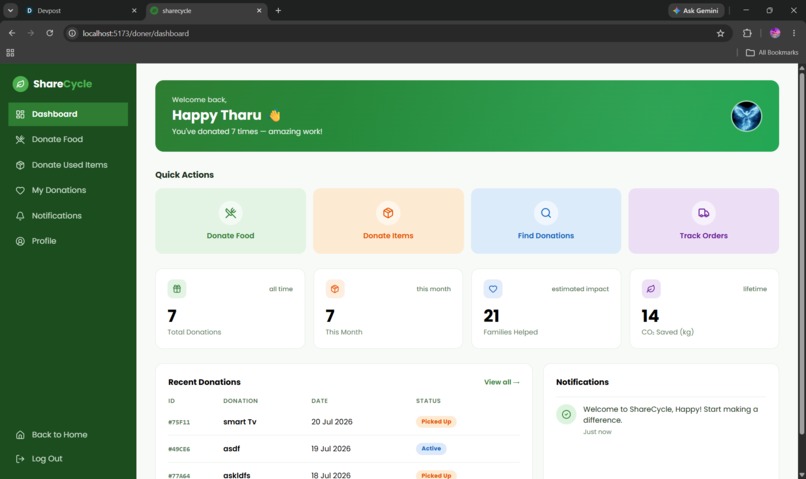This screenshot has height=479, width=806.
Task: Click the gift icon in Total Donations card
Action: point(177,289)
